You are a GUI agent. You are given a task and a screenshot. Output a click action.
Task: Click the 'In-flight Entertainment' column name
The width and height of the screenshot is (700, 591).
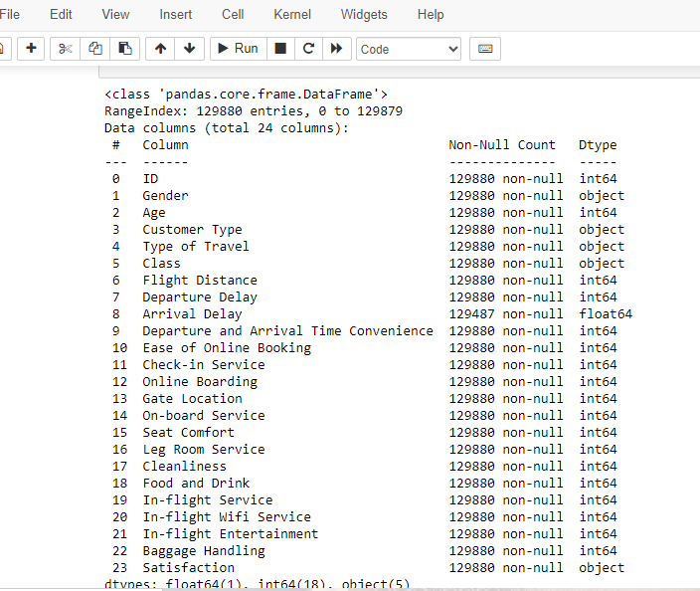(x=231, y=534)
